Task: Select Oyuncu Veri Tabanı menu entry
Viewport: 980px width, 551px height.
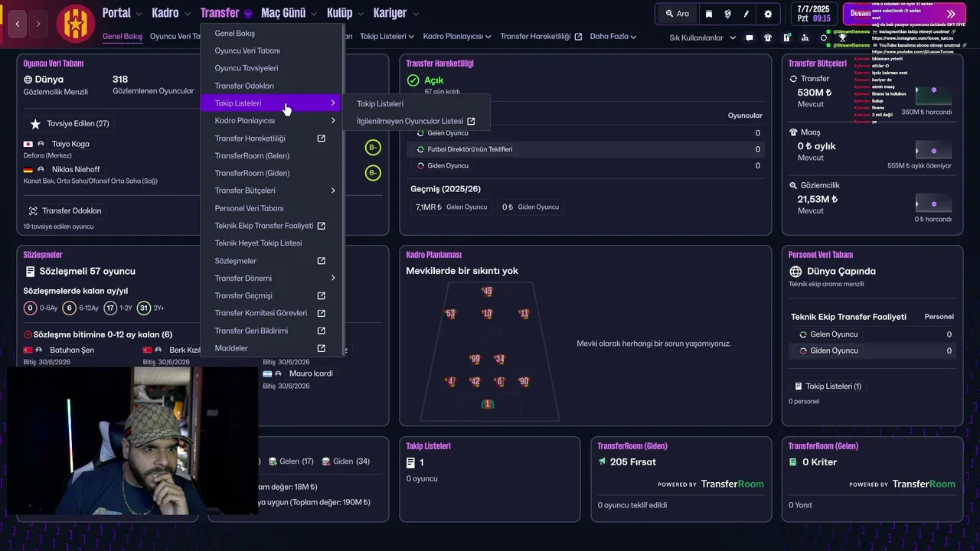Action: [247, 51]
